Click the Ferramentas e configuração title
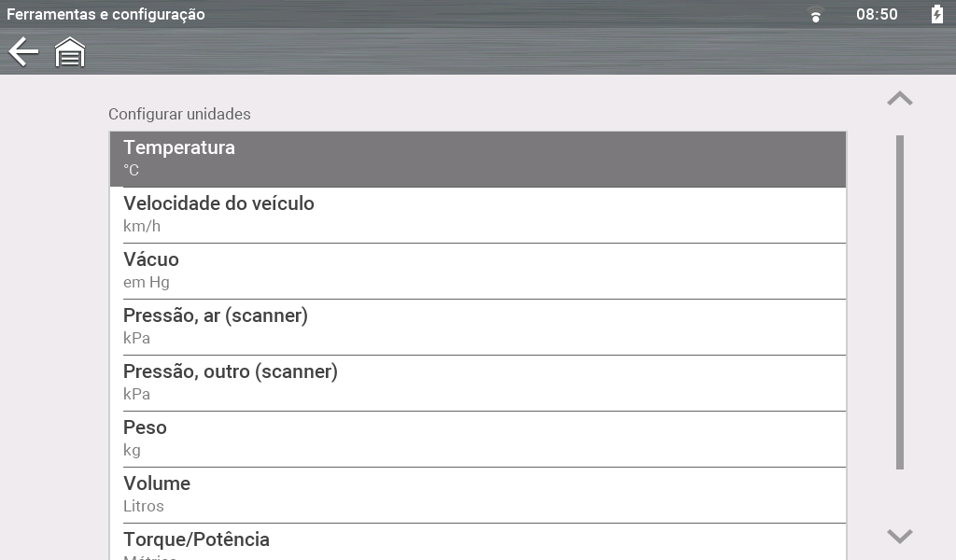This screenshot has height=560, width=956. tap(105, 14)
